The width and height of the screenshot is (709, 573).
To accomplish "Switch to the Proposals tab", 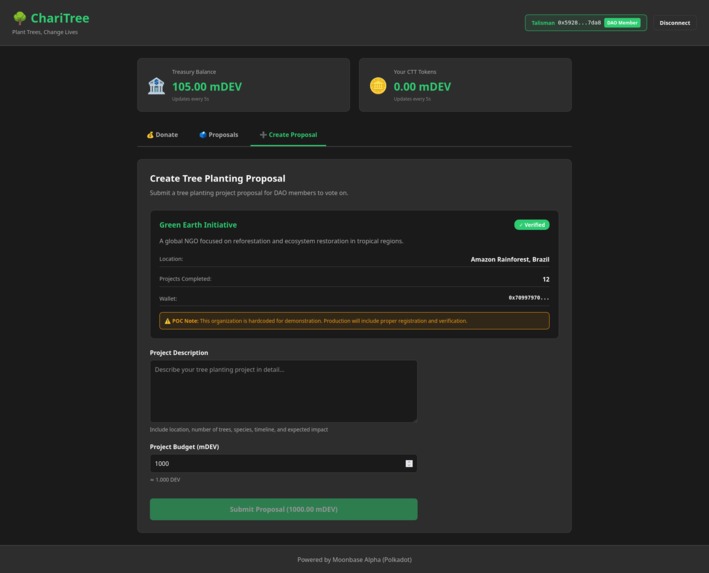I will point(219,135).
